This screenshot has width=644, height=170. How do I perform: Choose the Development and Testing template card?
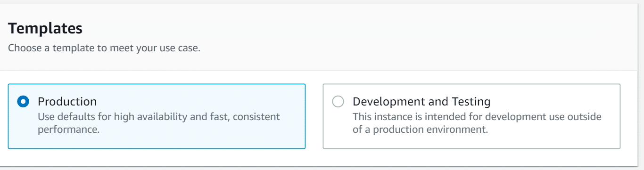471,116
